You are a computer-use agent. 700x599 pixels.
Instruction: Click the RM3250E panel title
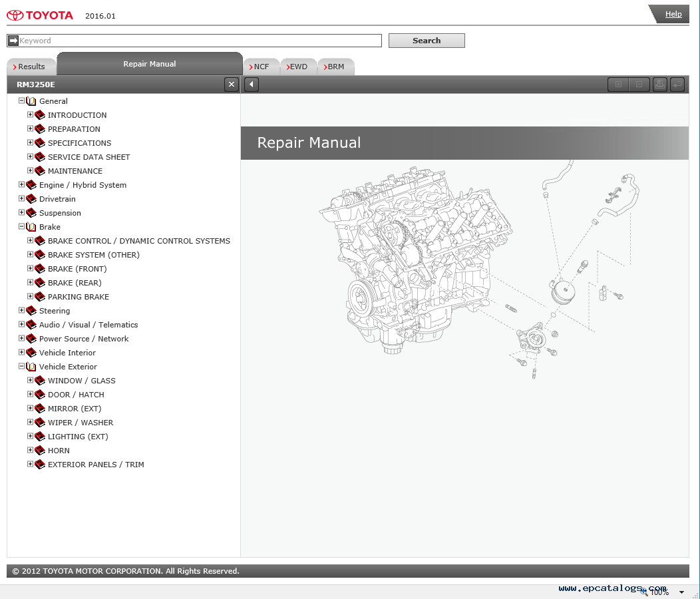click(36, 85)
